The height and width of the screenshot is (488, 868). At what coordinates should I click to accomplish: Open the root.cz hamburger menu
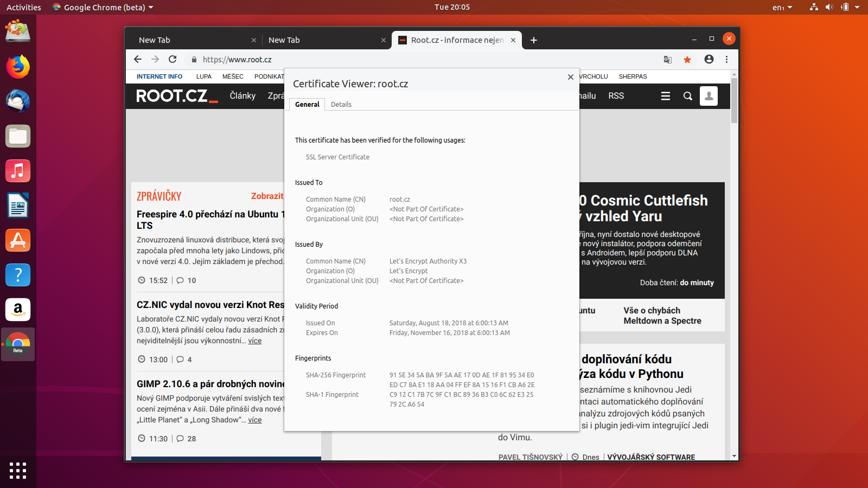click(666, 96)
